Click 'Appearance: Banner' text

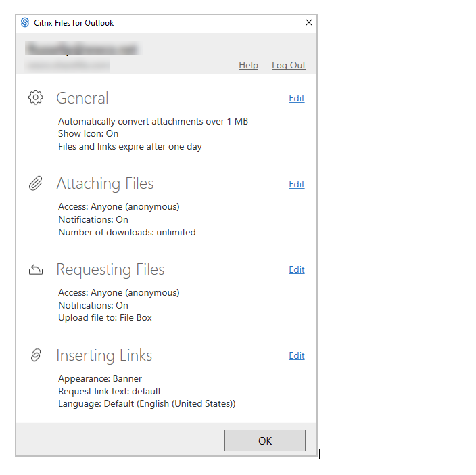100,379
